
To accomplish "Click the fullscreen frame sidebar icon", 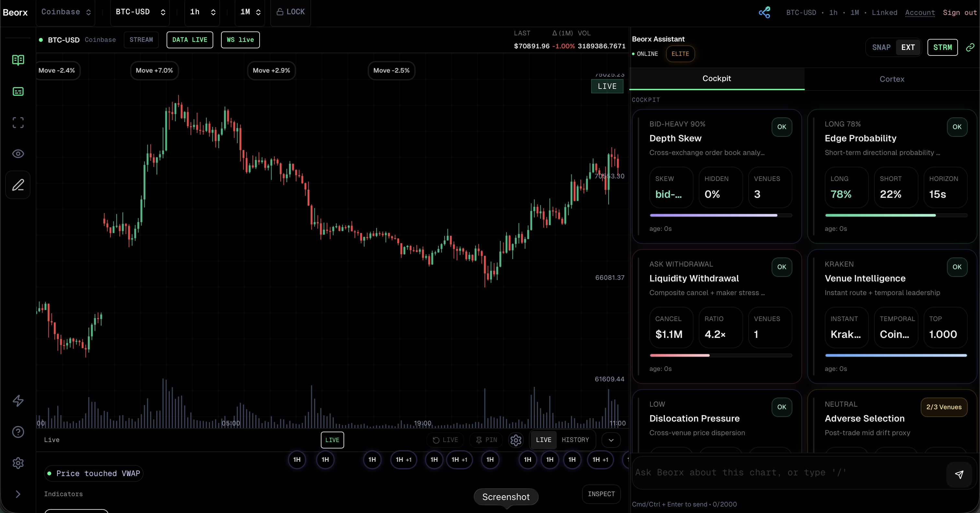I will 18,123.
